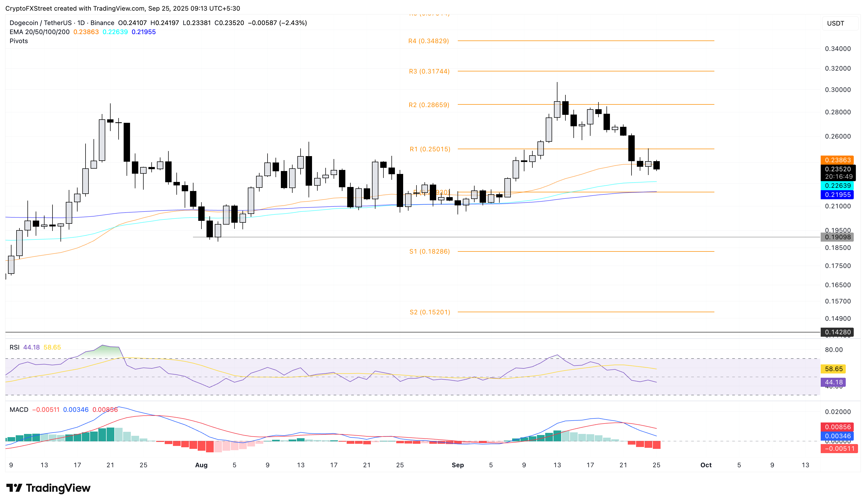The height and width of the screenshot is (504, 866).
Task: Click the yellow 58.65 RSI value tag
Action: (x=834, y=369)
